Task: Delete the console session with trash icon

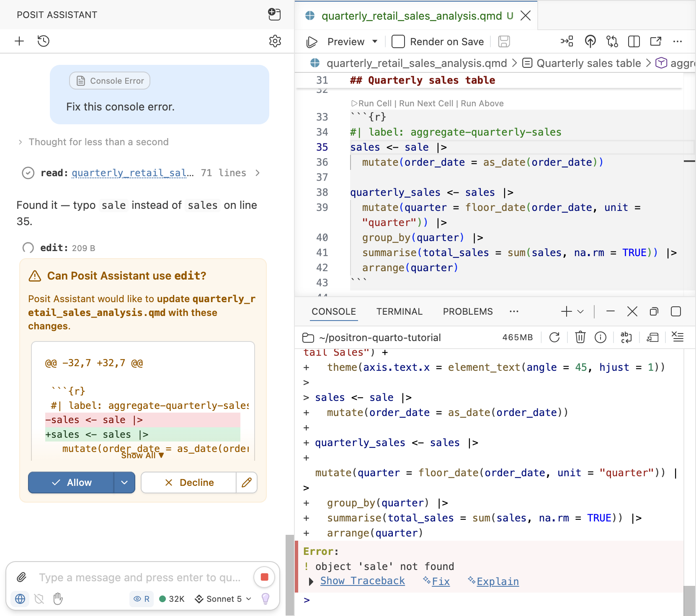Action: pyautogui.click(x=580, y=337)
